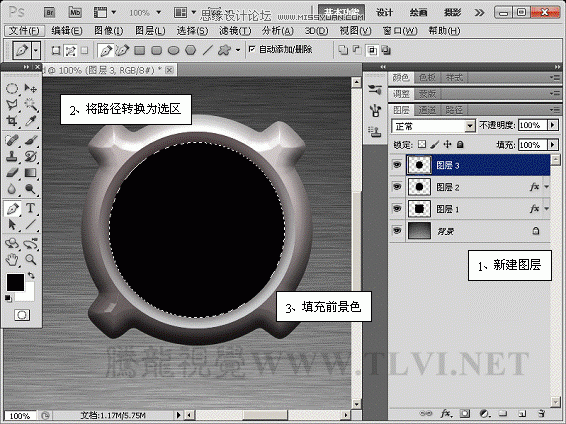Screen dimensions: 566x424
Task: Select the Polygonal Lasso tool
Action: (12, 105)
